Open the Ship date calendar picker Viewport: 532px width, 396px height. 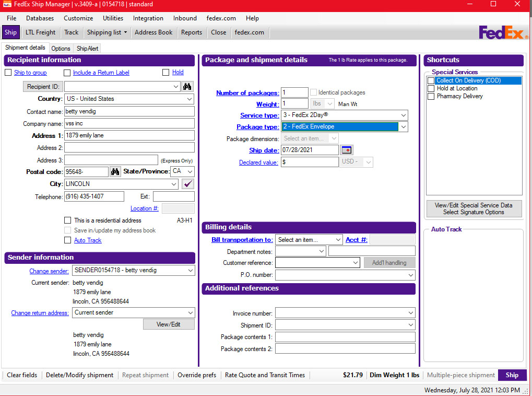pos(347,150)
